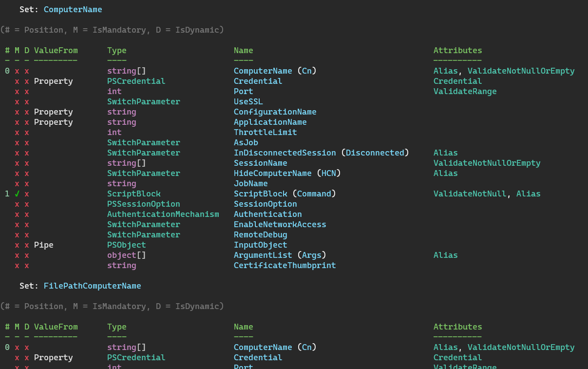Click the "PSObject" type
The height and width of the screenshot is (369, 588).
[x=127, y=245]
